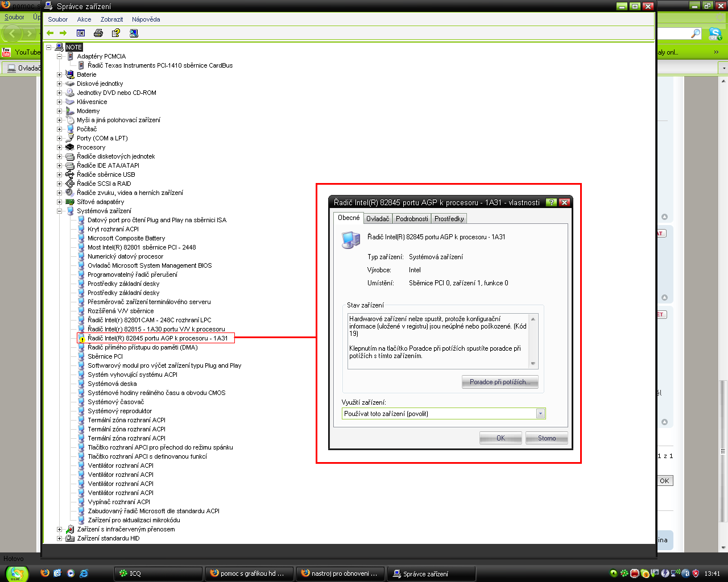Click the Zařízení standardu HID icon

click(x=70, y=538)
